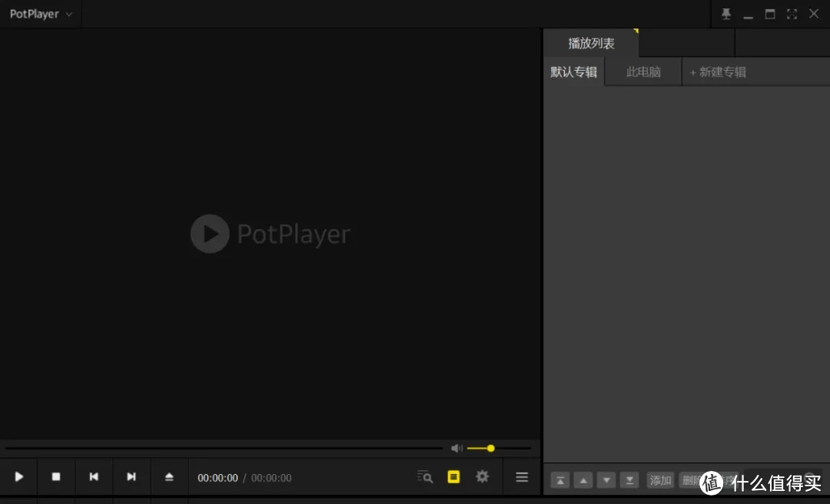Move playlist item down one position

coord(606,481)
